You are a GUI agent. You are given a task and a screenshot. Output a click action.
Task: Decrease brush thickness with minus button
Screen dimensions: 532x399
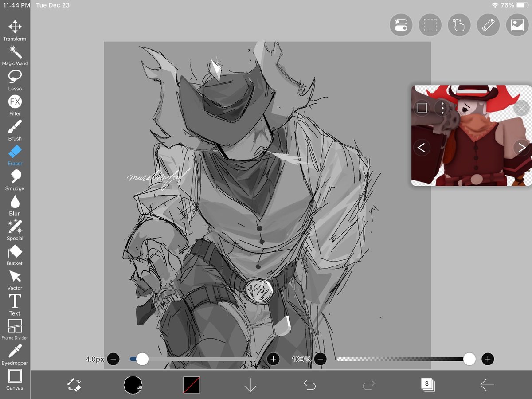pos(113,359)
